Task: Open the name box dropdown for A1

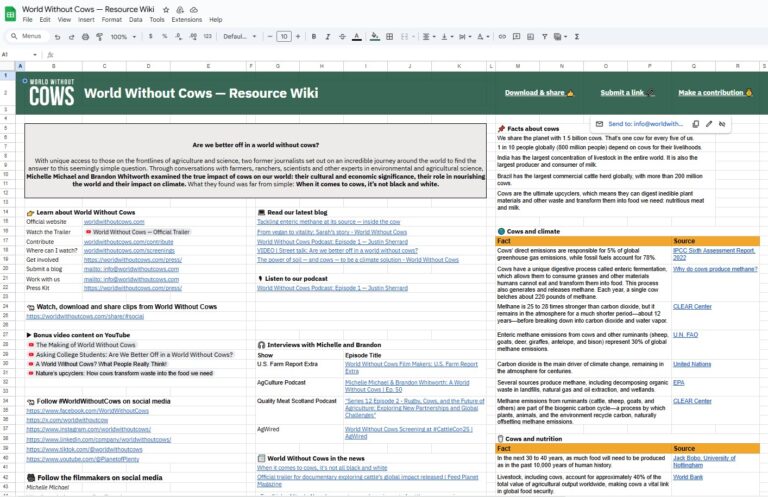Action: tap(35, 55)
